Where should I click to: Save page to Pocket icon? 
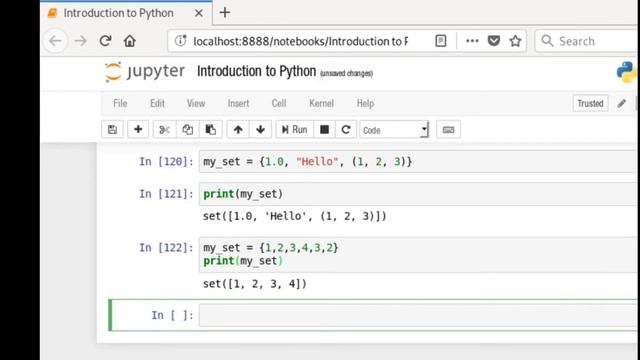tap(494, 41)
